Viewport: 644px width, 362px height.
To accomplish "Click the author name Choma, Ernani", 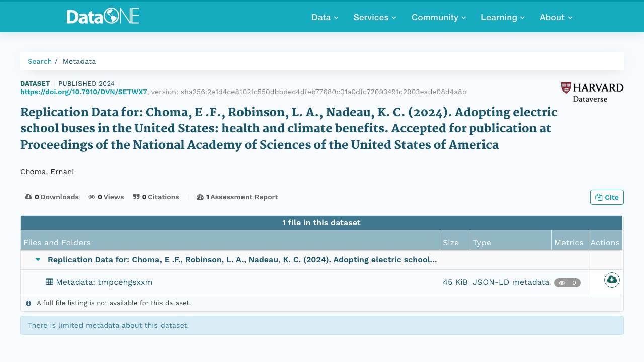I will (x=47, y=172).
